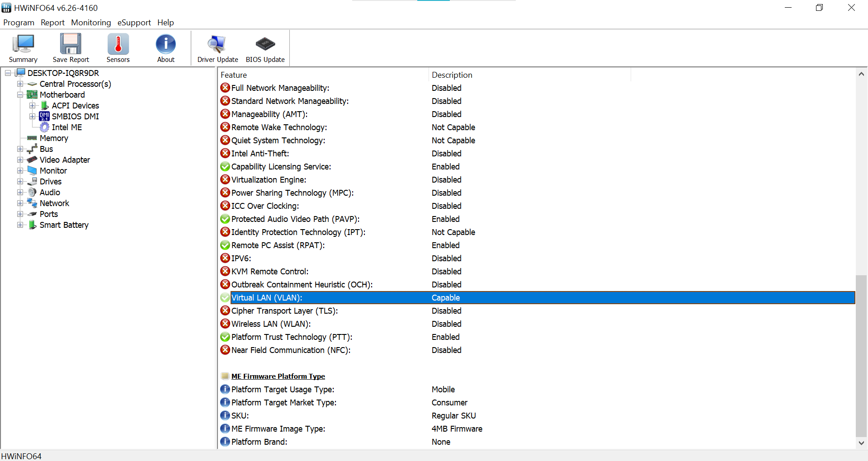Expand the Bus node
Viewport: 868px width, 461px height.
(x=20, y=149)
